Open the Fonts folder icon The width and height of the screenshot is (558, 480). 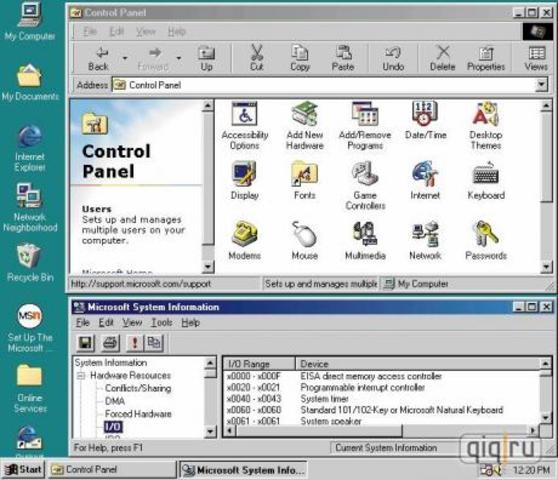point(305,181)
